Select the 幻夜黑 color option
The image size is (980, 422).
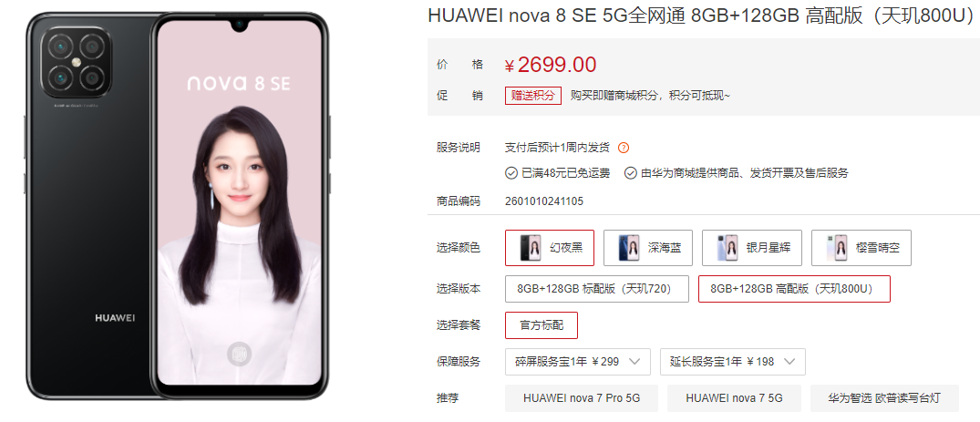(x=550, y=248)
